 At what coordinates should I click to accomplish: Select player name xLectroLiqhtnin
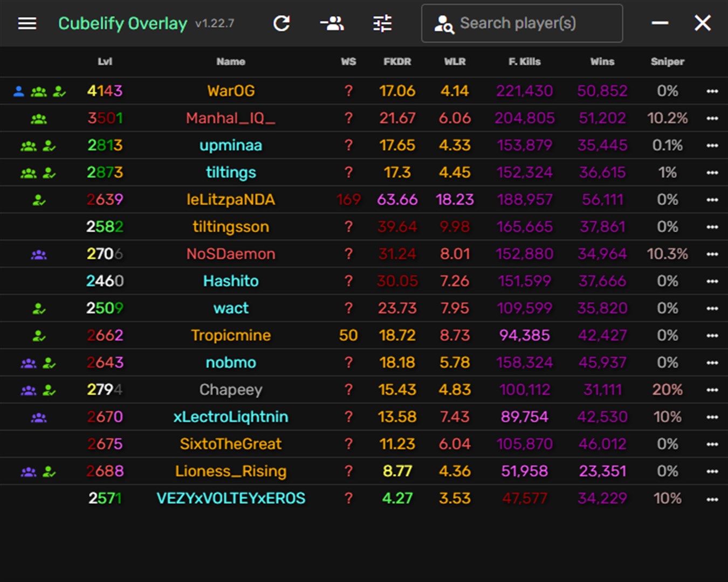231,417
